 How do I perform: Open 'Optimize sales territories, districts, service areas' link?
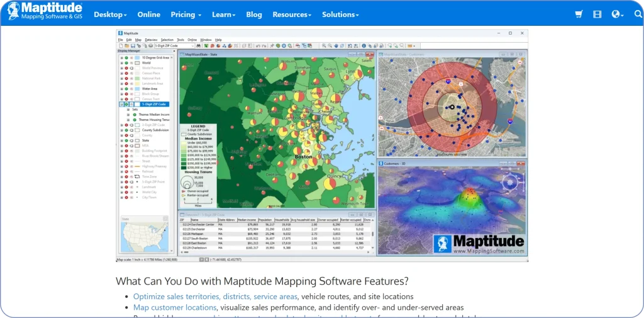click(x=215, y=296)
